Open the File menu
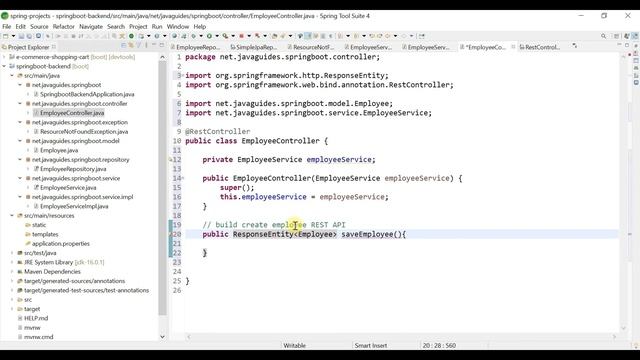The width and height of the screenshot is (640, 360). click(x=7, y=27)
